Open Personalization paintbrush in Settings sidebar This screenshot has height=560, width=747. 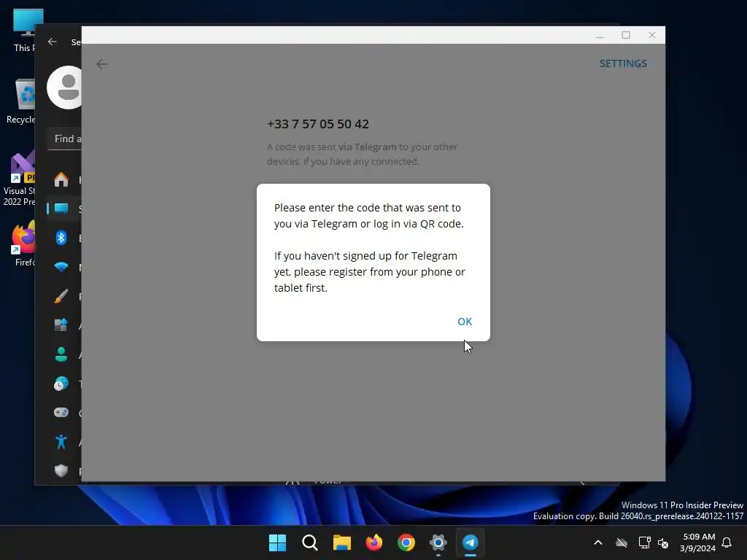(x=61, y=296)
